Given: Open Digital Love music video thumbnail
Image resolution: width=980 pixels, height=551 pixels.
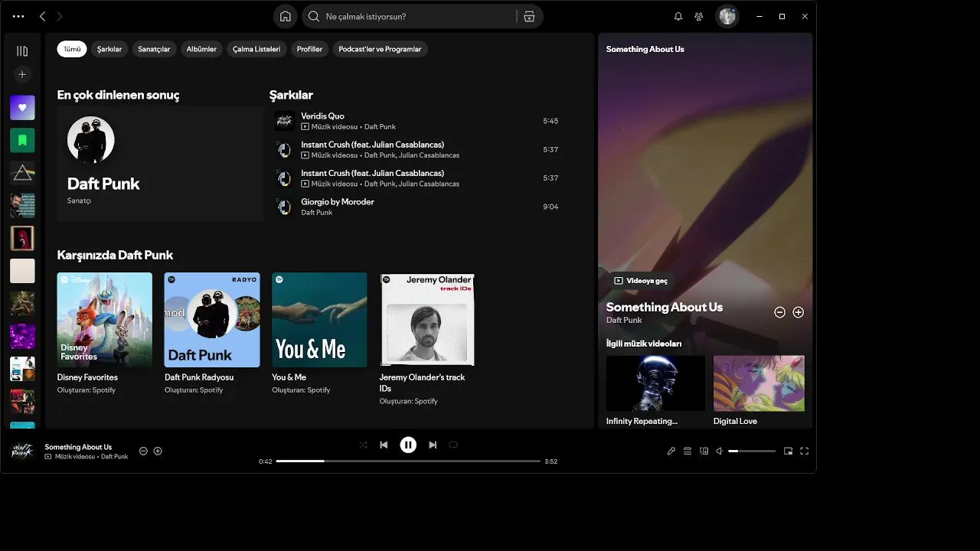Looking at the screenshot, I should 759,383.
